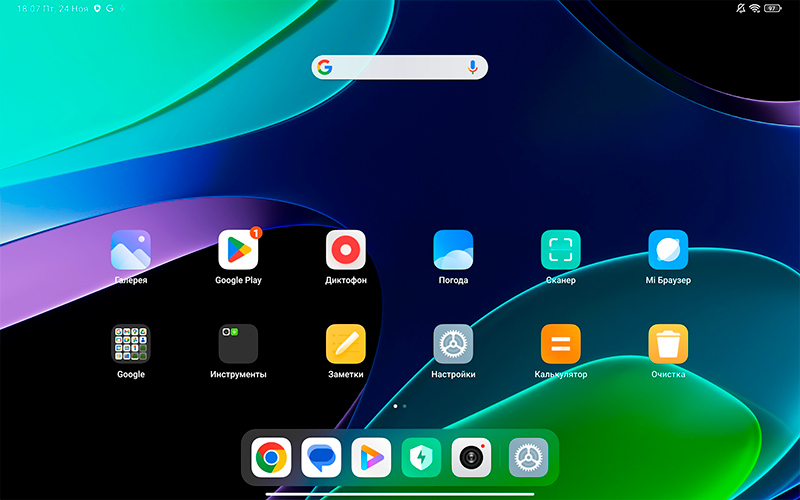
Task: Launch the Калькулятор calculator app
Action: click(561, 344)
